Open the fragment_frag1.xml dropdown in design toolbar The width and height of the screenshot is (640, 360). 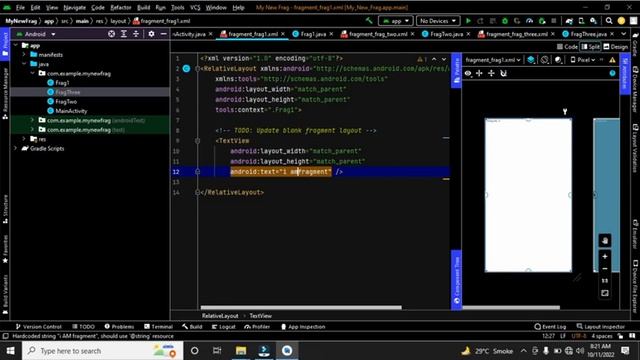click(x=493, y=60)
